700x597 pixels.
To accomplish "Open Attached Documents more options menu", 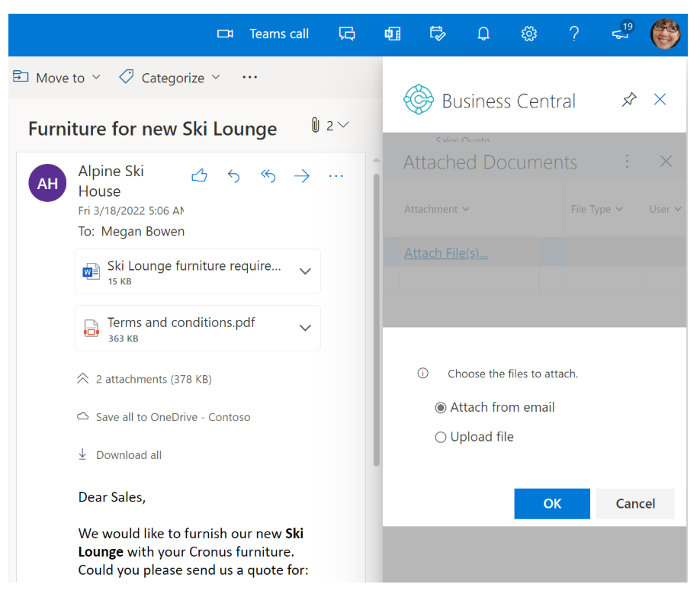I will [x=627, y=161].
